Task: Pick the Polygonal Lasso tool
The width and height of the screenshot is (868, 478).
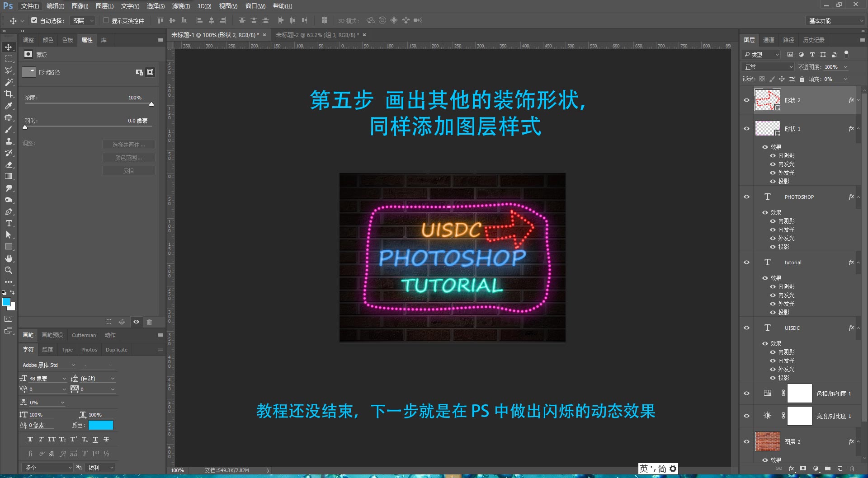Action: coord(9,70)
